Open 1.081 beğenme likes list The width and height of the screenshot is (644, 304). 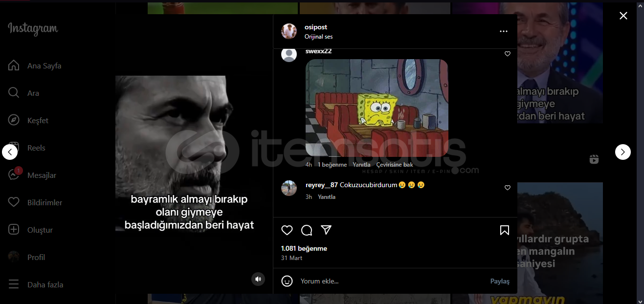click(304, 248)
